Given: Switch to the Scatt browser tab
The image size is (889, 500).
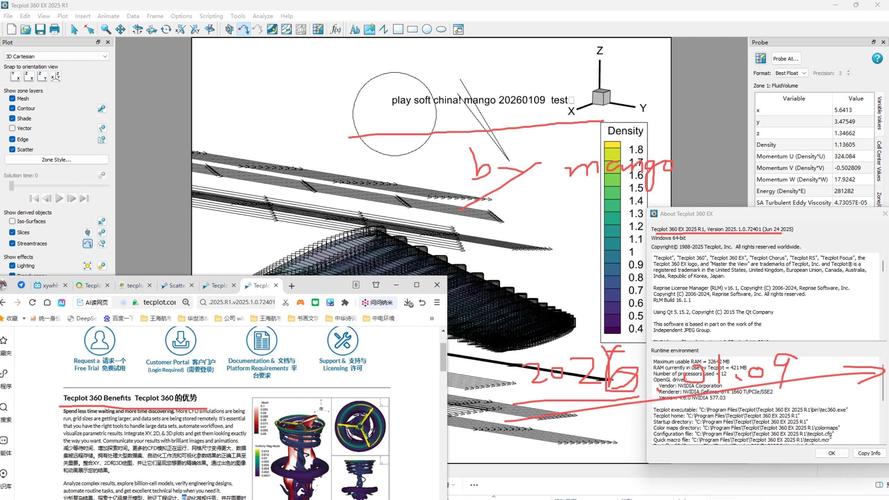Looking at the screenshot, I should pos(175,285).
